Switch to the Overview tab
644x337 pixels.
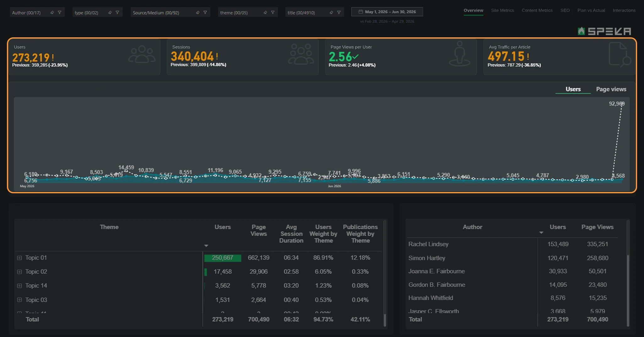pos(473,10)
